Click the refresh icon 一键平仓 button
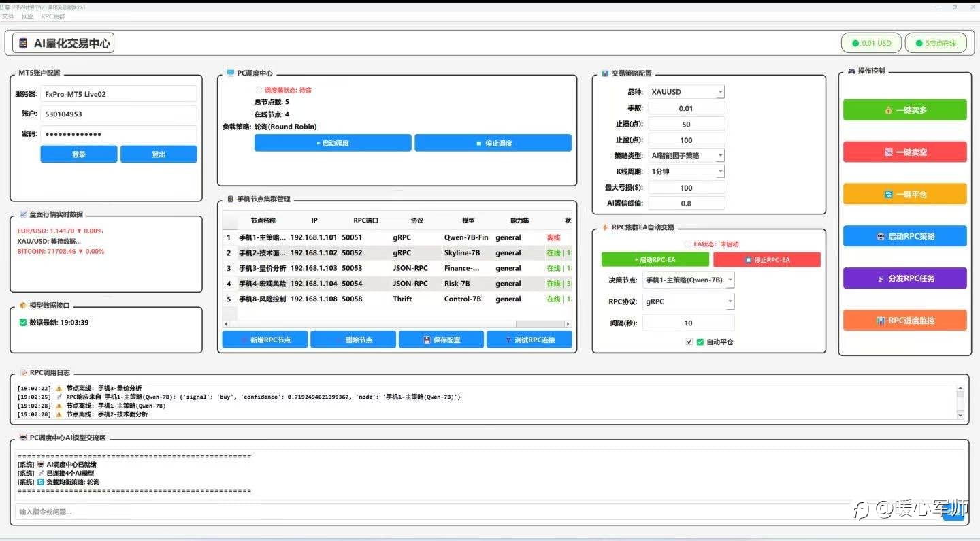The height and width of the screenshot is (541, 980). [904, 194]
